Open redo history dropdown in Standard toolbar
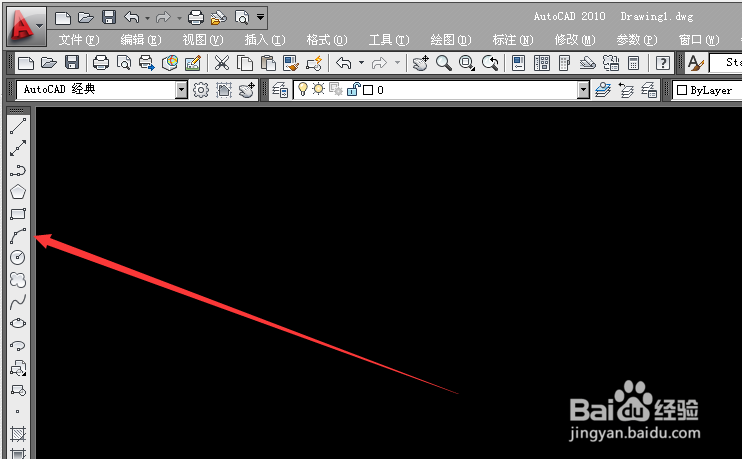 [x=398, y=63]
